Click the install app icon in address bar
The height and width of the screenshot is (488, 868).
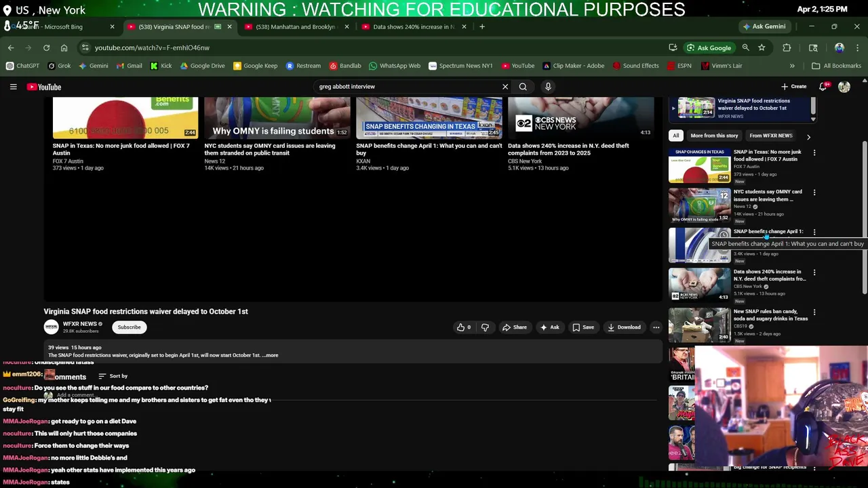tap(673, 47)
